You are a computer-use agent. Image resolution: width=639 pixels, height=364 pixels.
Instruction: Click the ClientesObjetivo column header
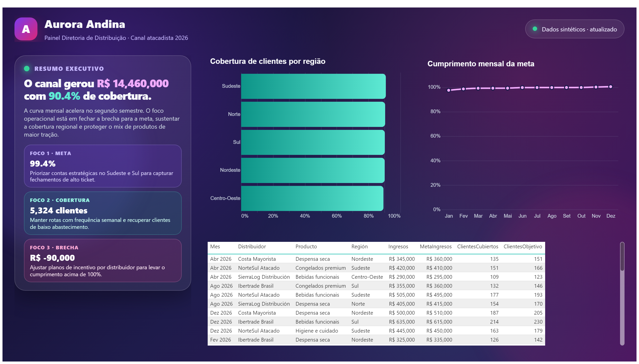523,247
